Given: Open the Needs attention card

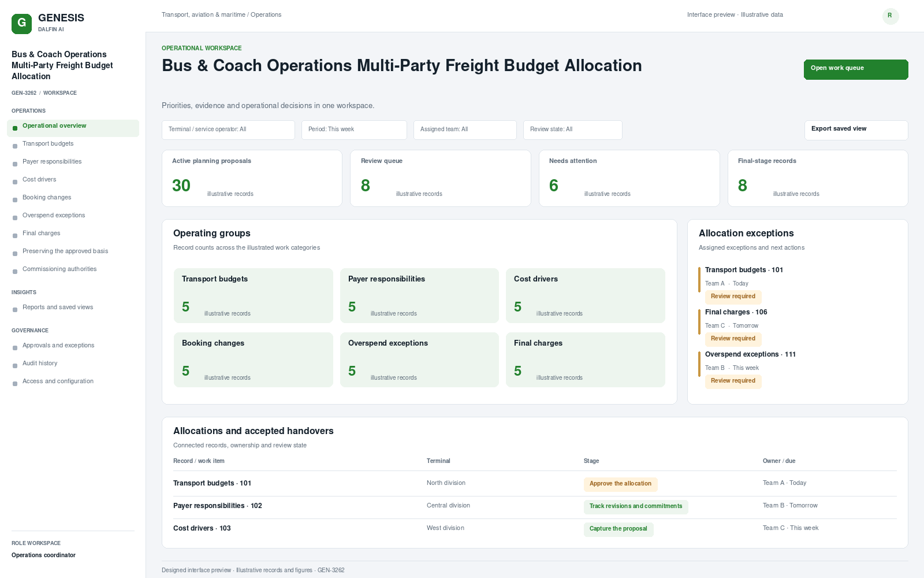Looking at the screenshot, I should (x=629, y=178).
